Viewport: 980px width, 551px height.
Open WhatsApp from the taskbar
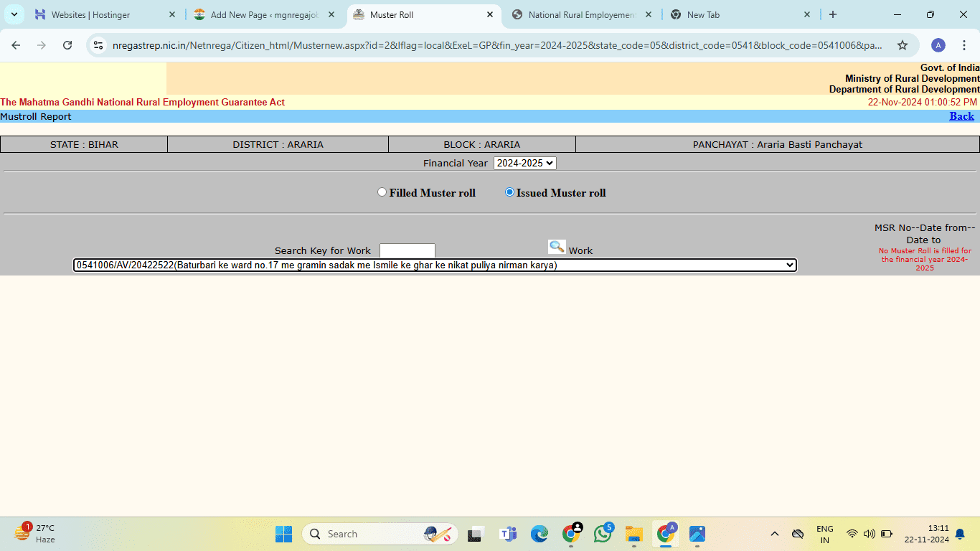[601, 534]
